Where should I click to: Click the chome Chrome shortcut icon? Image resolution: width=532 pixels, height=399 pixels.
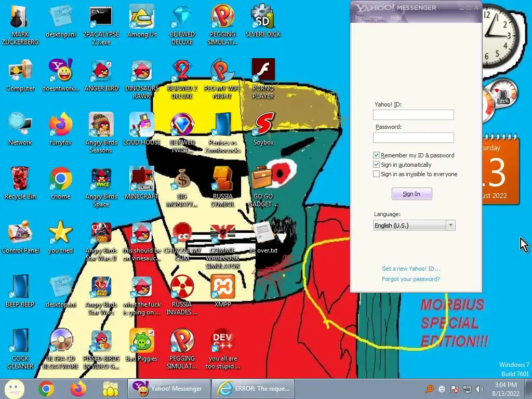click(x=61, y=182)
